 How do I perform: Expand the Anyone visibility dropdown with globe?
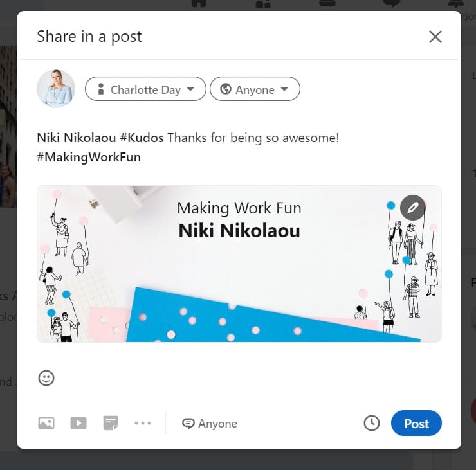click(x=255, y=89)
